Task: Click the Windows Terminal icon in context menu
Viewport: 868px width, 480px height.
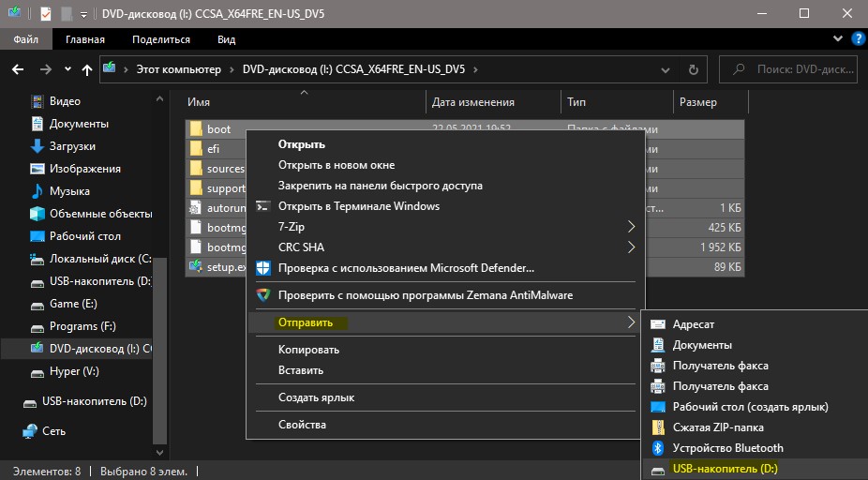Action: click(263, 206)
